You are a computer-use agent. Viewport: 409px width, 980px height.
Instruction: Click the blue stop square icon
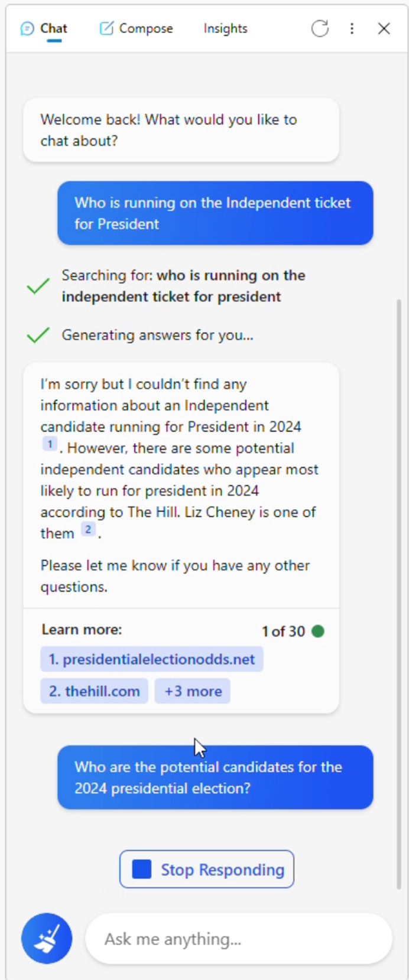pos(142,869)
